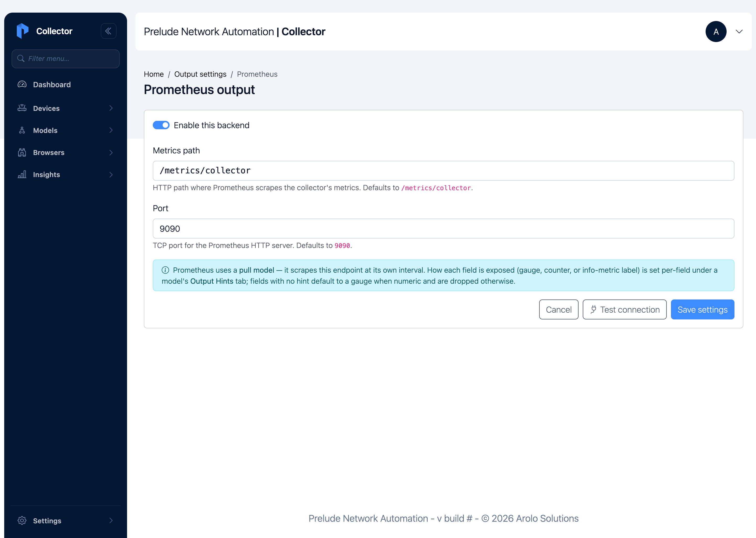Click the Prometheus output heading

pos(199,89)
